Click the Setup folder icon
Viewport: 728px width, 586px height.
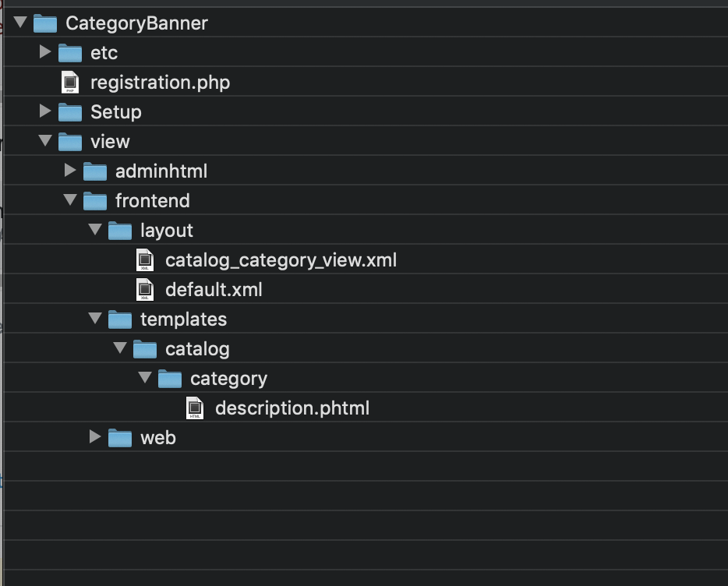70,111
